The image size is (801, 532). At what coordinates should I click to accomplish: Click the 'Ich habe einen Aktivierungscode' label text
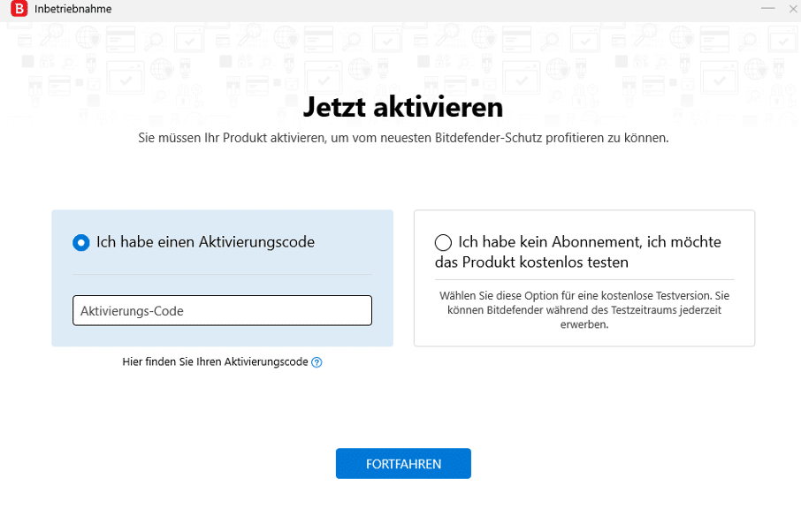[205, 242]
